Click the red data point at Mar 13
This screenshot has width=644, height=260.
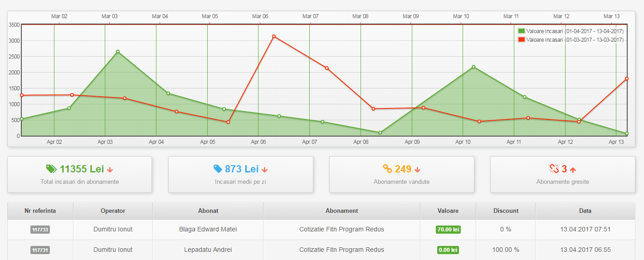coord(627,79)
